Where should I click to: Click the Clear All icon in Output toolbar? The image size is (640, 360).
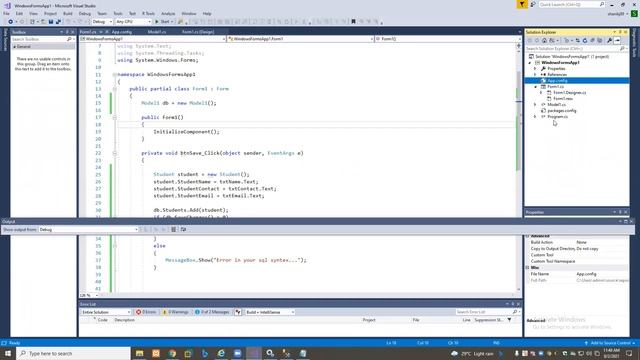pyautogui.click(x=173, y=229)
